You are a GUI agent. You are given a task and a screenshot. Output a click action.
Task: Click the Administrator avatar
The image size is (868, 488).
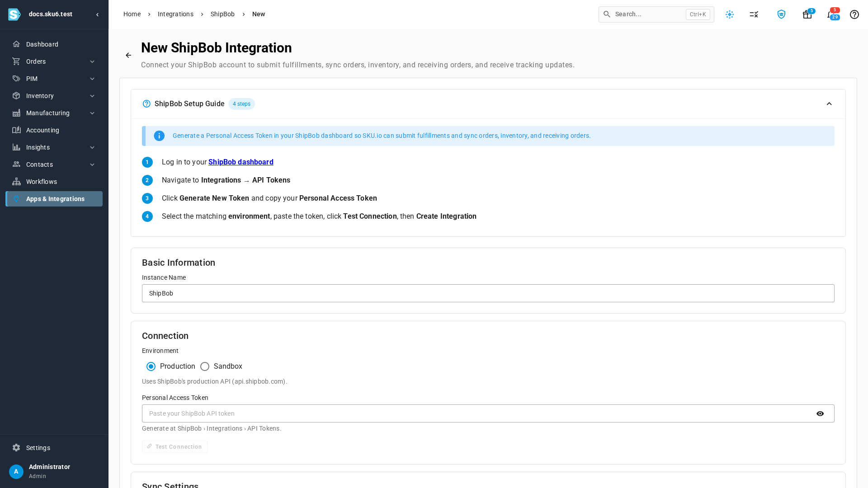16,472
